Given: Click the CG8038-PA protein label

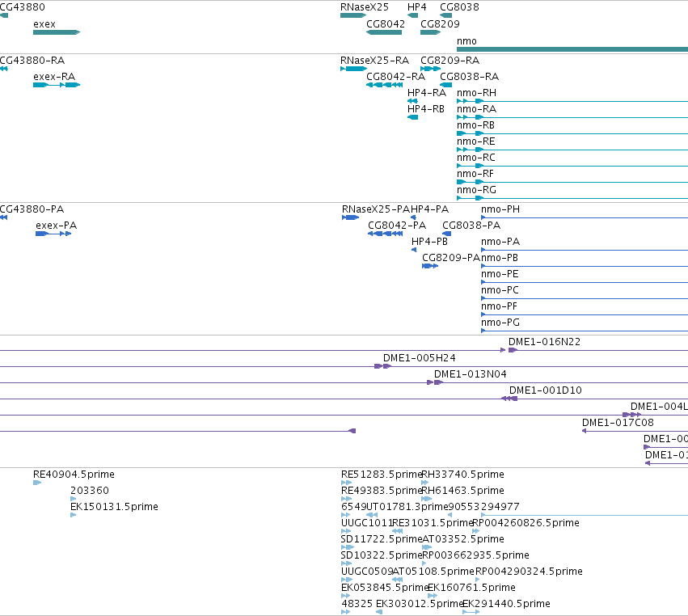Looking at the screenshot, I should [471, 225].
